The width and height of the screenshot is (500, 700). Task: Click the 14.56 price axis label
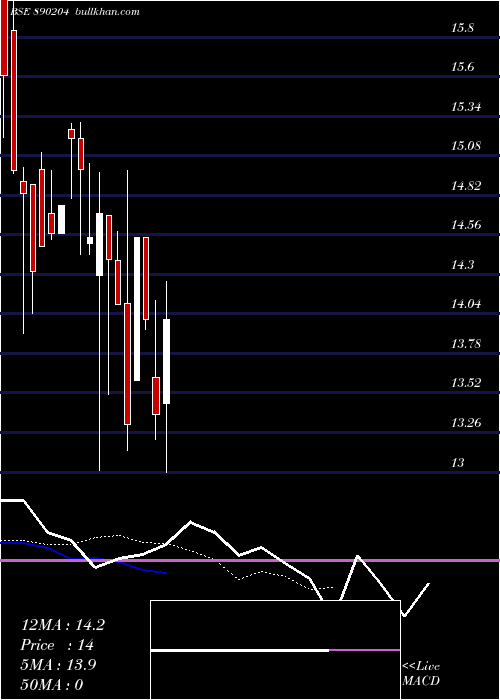pyautogui.click(x=466, y=225)
